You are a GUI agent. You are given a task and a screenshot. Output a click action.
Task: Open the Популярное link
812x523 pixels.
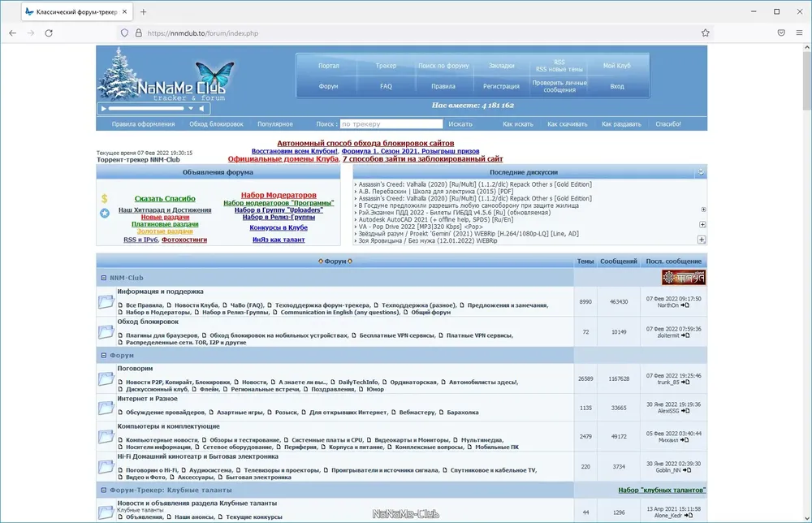[275, 124]
